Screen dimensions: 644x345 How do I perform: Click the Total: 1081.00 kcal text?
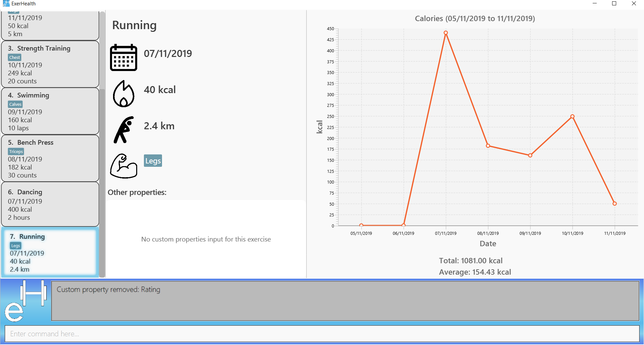point(471,261)
